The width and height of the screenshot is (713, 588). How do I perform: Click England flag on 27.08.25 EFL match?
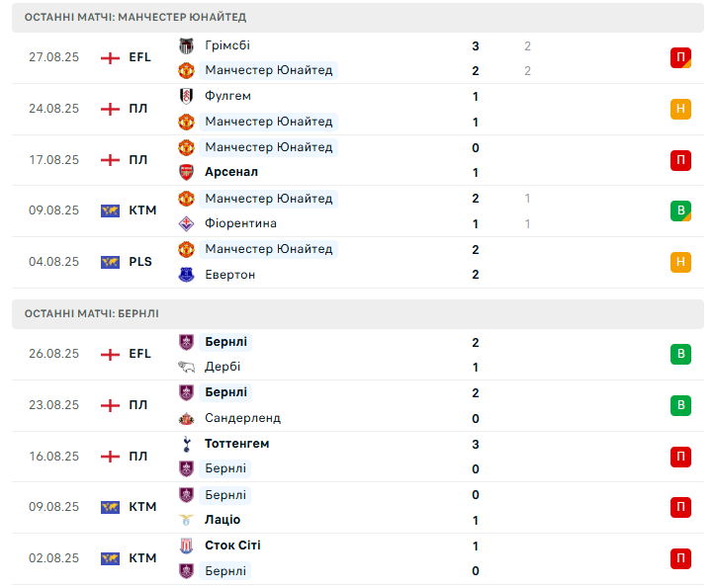[110, 57]
